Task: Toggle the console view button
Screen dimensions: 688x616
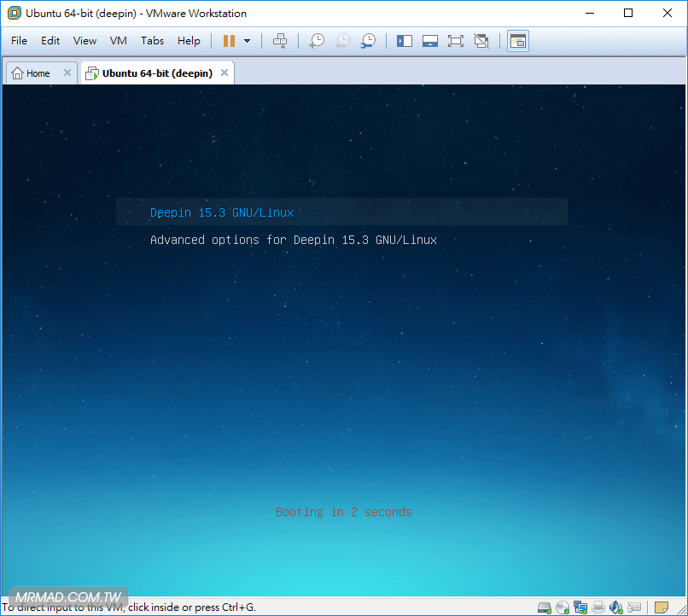Action: pyautogui.click(x=517, y=41)
